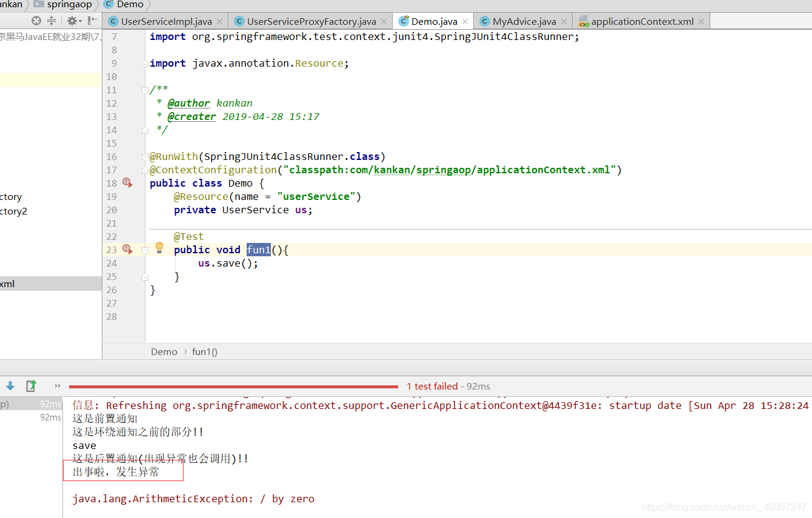Viewport: 812px width, 518px height.
Task: Click the 'Demo' breadcrumb in navigation bar
Action: point(124,4)
